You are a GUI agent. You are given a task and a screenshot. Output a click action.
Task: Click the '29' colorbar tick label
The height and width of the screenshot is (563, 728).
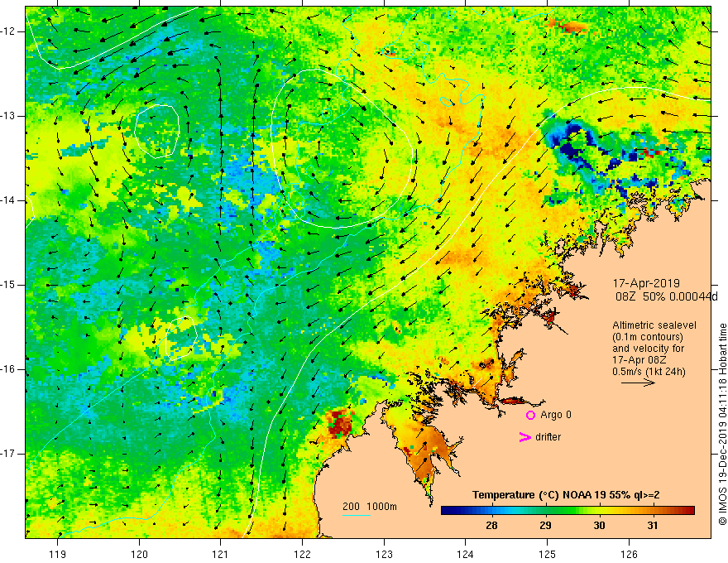coord(545,526)
